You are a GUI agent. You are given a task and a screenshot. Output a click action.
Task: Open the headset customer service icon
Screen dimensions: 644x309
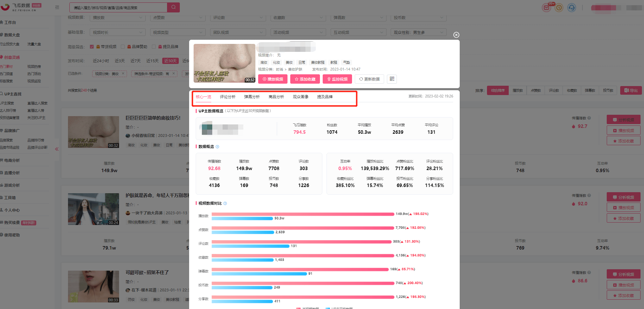pyautogui.click(x=572, y=7)
